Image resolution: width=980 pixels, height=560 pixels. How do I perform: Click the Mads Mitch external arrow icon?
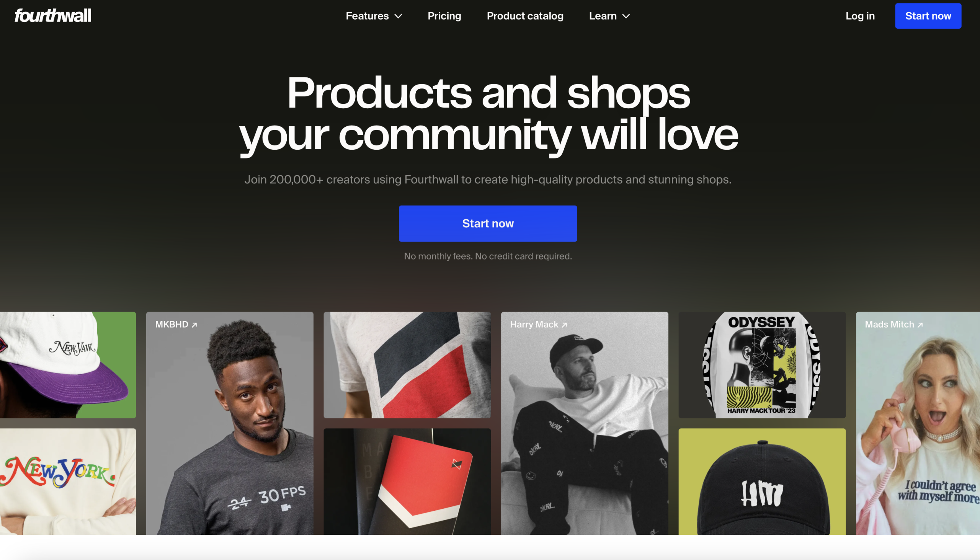920,325
